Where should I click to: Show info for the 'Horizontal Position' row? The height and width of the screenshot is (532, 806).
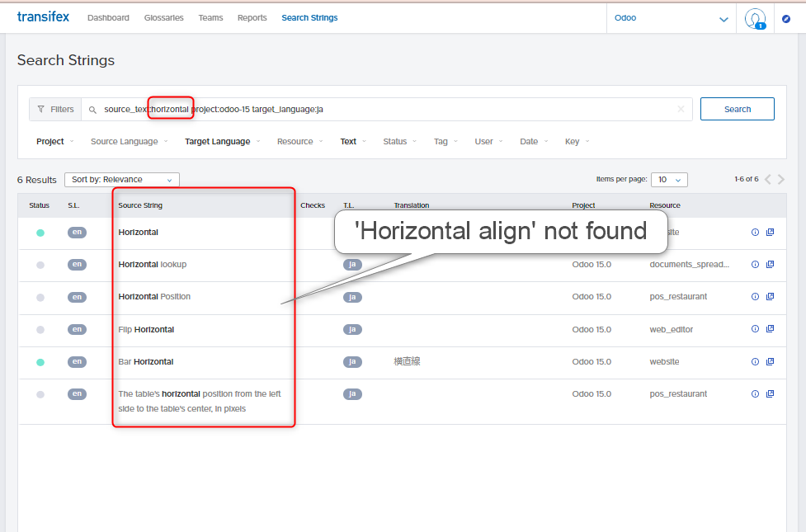[755, 297]
